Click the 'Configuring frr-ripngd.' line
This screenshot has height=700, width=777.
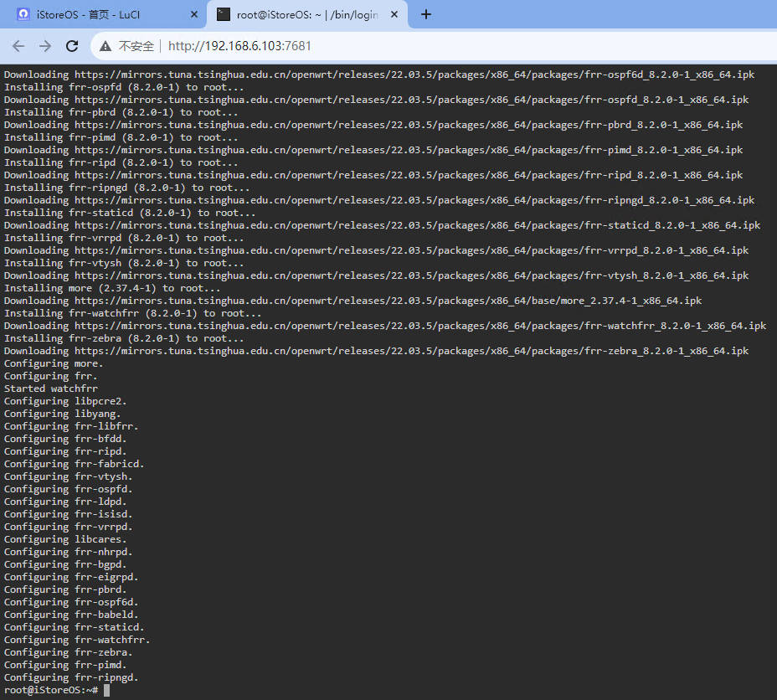click(x=71, y=677)
